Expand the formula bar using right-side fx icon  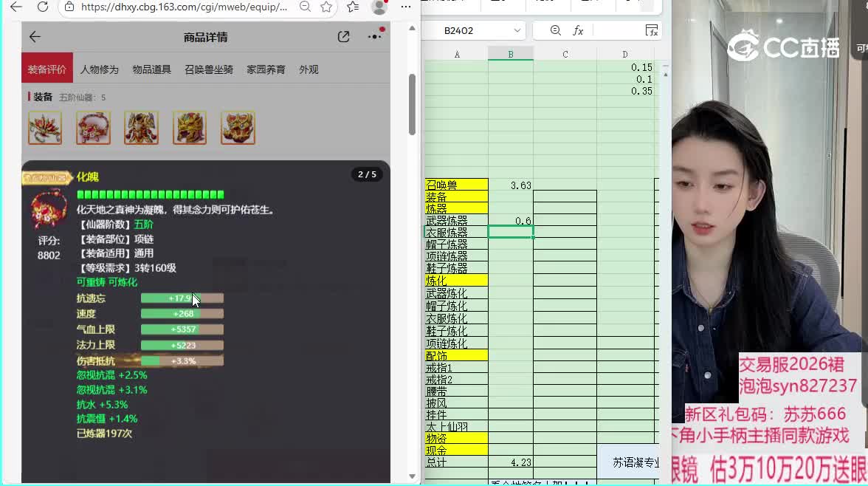tap(651, 30)
